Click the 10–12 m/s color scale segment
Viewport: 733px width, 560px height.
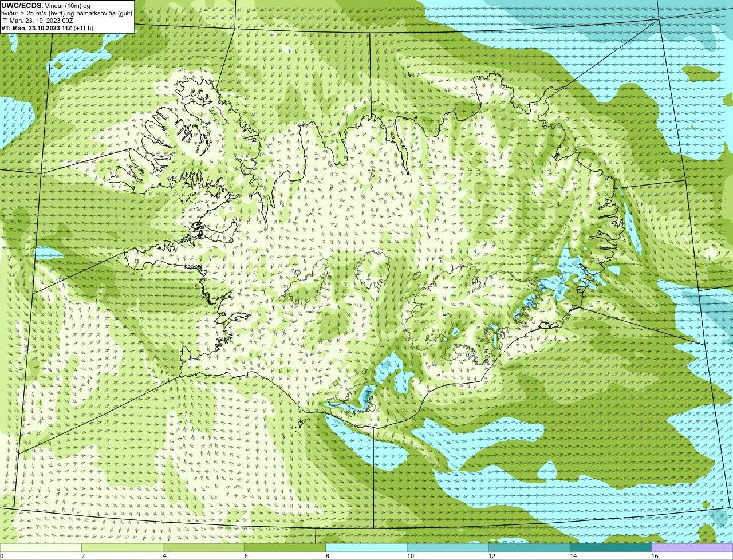(448, 548)
